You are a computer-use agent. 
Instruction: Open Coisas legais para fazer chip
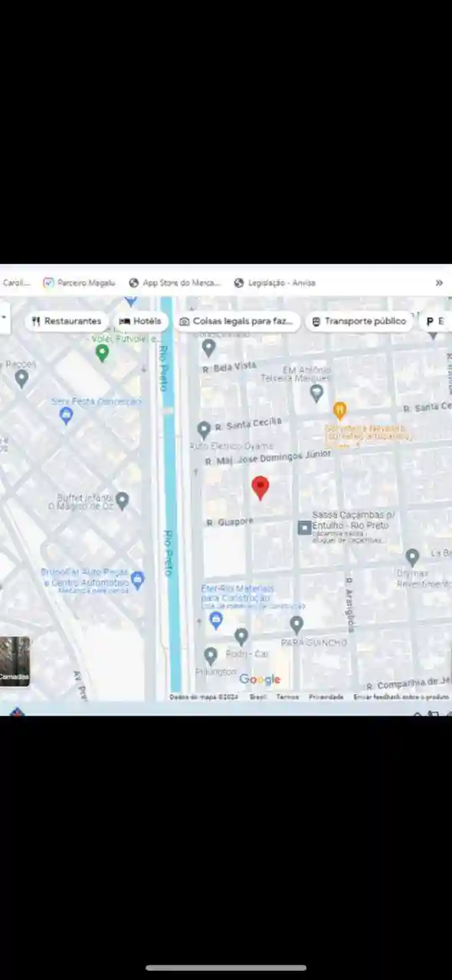point(237,322)
